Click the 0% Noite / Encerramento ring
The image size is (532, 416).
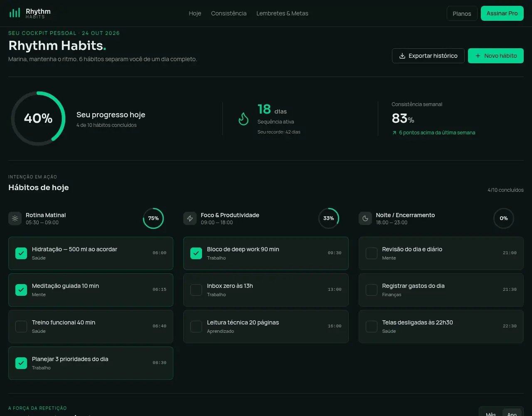[504, 218]
